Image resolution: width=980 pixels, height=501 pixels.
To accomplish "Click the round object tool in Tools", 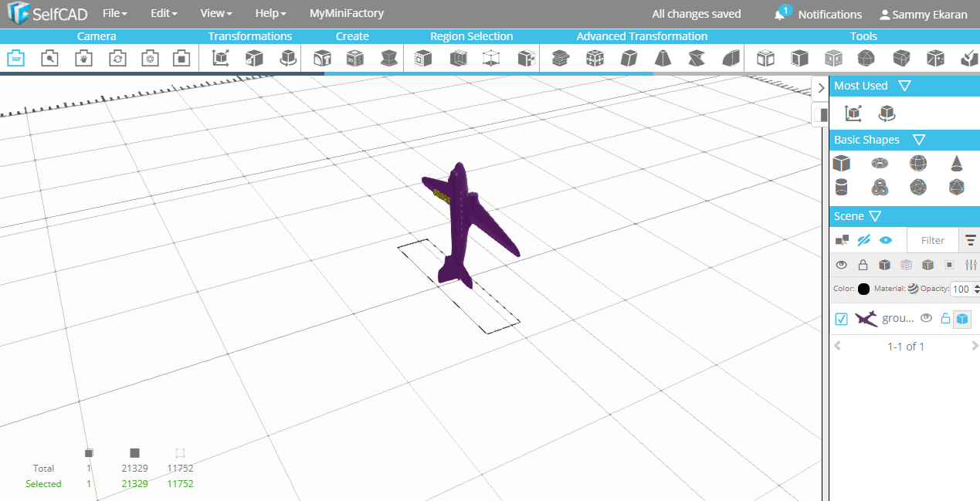I will 867,58.
